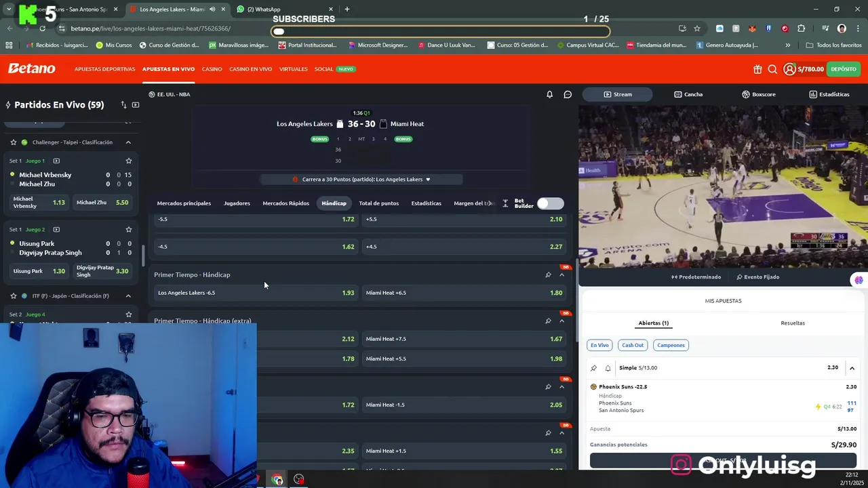Go to CASINO EN VIVO section
Image resolution: width=868 pixels, height=488 pixels.
pyautogui.click(x=250, y=69)
